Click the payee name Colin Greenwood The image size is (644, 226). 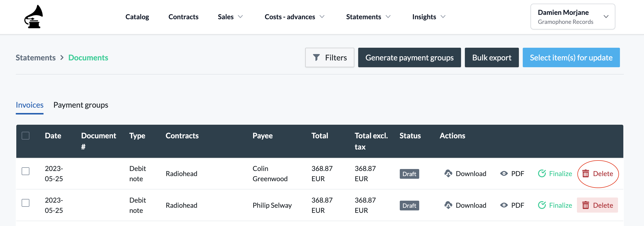270,173
